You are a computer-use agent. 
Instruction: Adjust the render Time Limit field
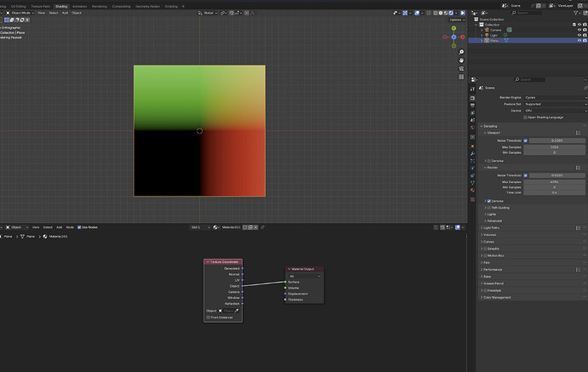click(554, 192)
